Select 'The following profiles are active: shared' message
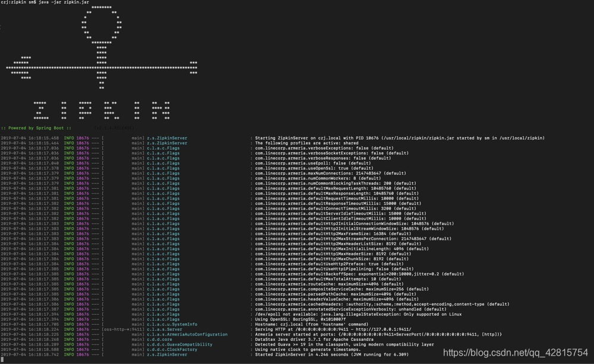This screenshot has height=364, width=594. tap(307, 143)
